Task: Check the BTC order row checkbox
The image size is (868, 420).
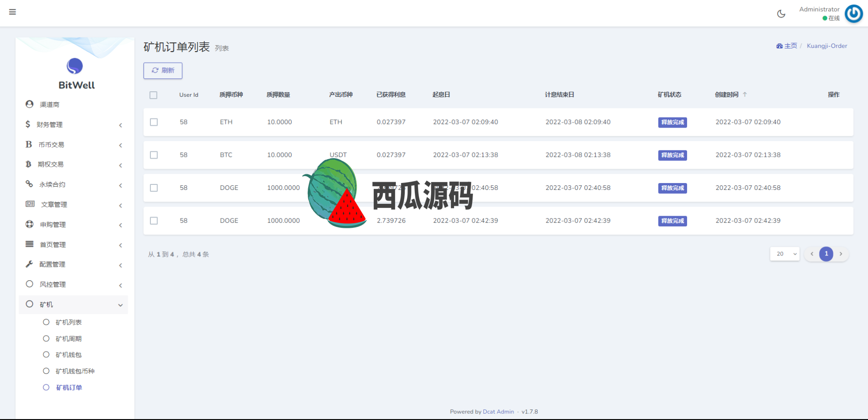Action: click(x=154, y=155)
